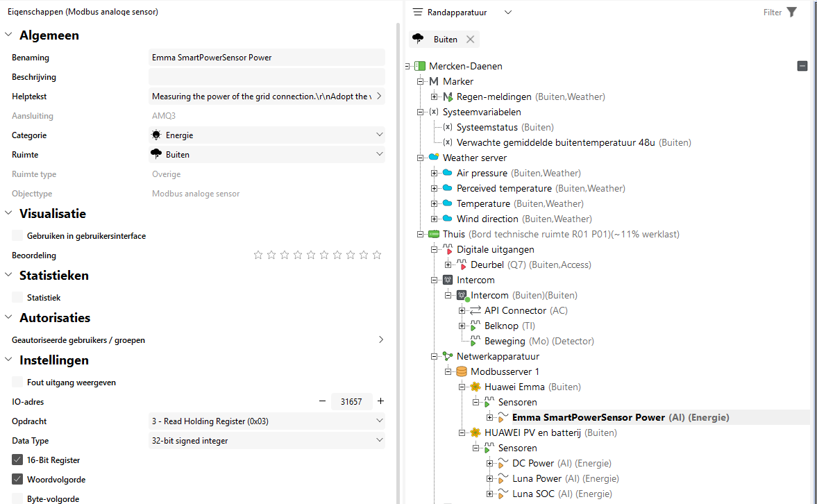Image resolution: width=817 pixels, height=504 pixels.
Task: Click the Weather server cloud icon
Action: [434, 158]
